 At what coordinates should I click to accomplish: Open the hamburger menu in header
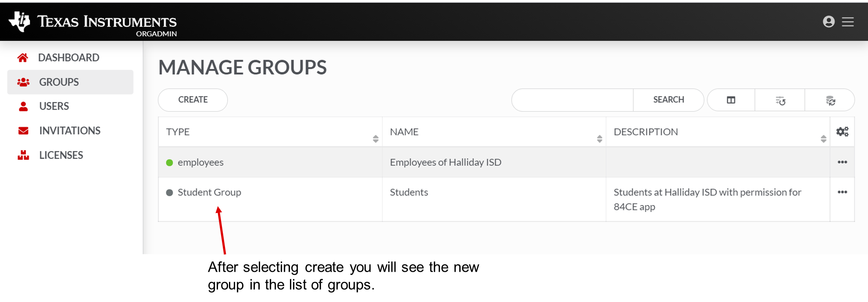pos(848,22)
